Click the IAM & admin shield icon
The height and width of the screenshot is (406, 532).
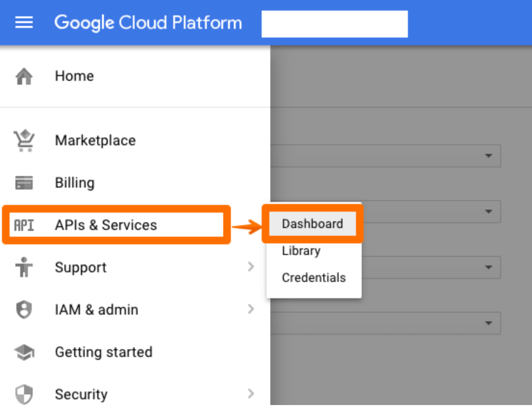pyautogui.click(x=24, y=309)
